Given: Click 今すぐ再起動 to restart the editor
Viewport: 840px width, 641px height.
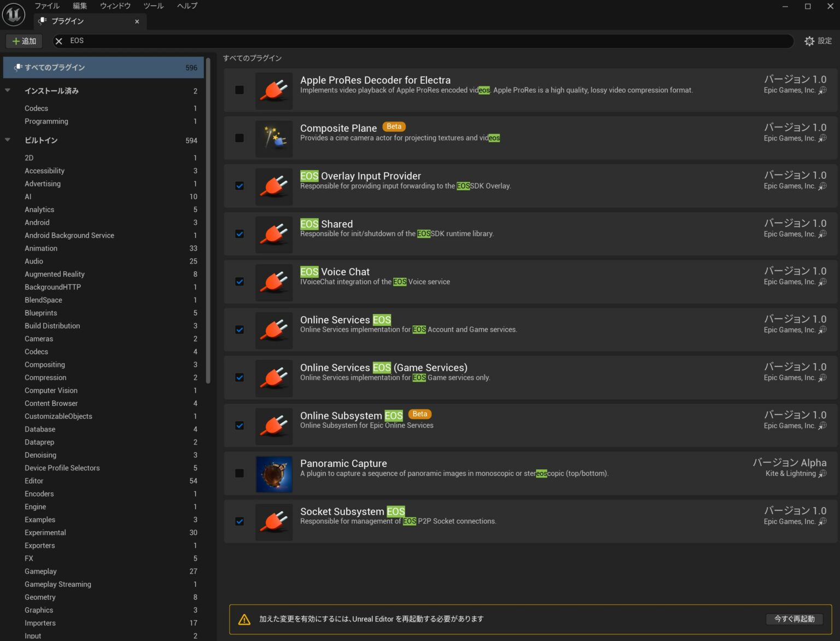Looking at the screenshot, I should click(x=794, y=619).
